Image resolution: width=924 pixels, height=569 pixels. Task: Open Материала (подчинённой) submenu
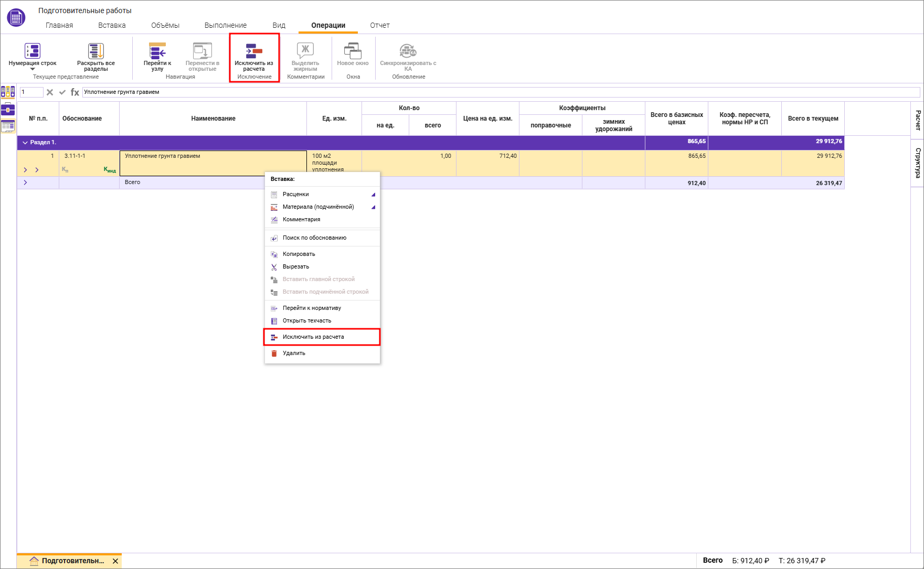point(322,207)
